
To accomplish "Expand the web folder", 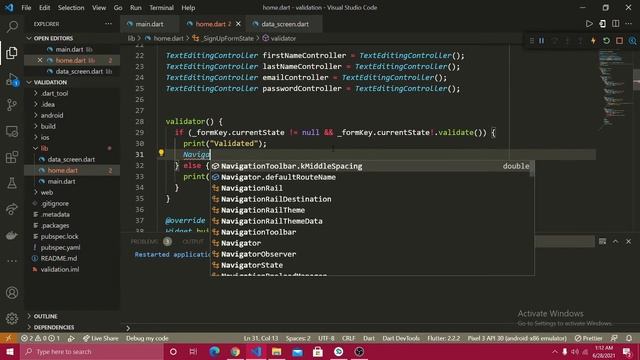I will (36, 192).
